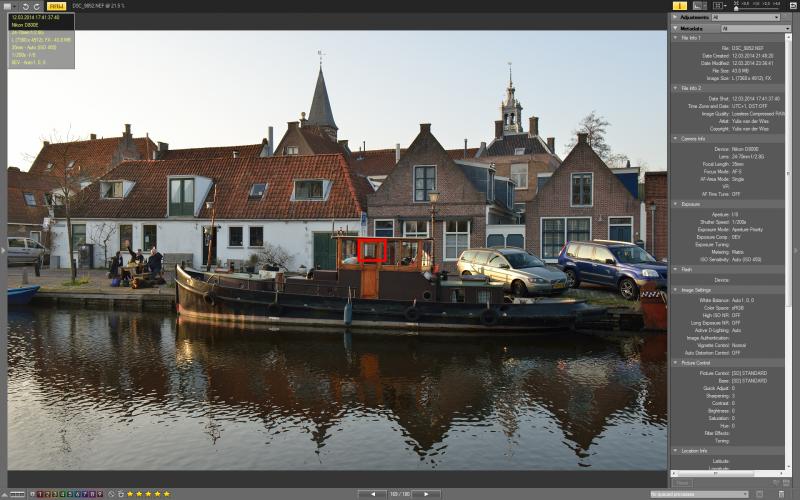Apply label 8 in the label bar
The width and height of the screenshot is (800, 500).
[92, 494]
